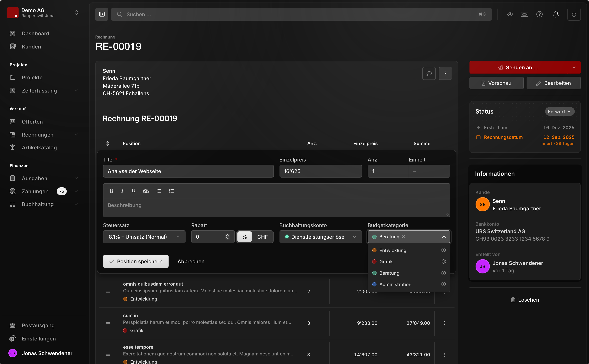Select percent discount toggle
Viewport: 589px width, 364px height.
(x=245, y=237)
